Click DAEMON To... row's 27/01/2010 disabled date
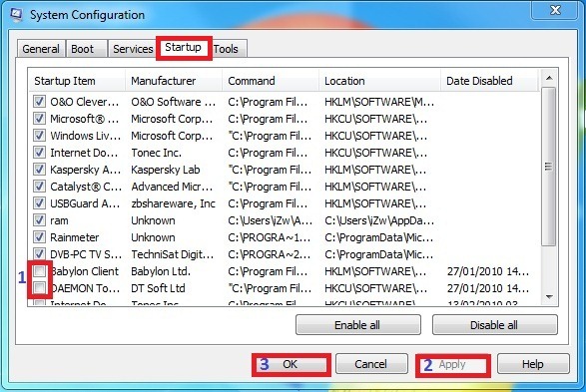Screen dimensions: 586x392 point(488,288)
